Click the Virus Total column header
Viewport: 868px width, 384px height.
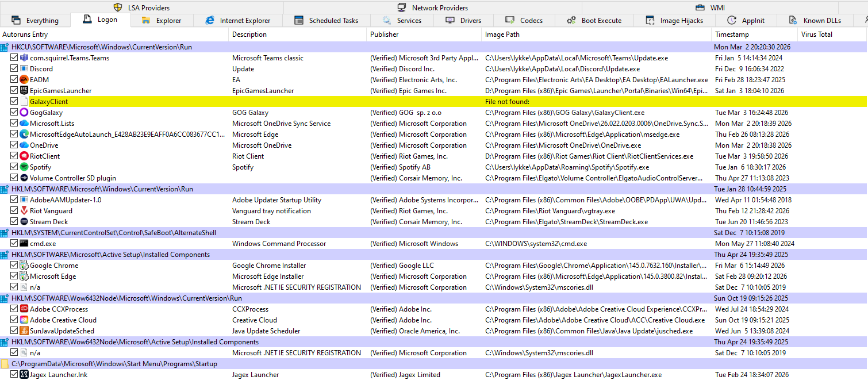point(833,34)
